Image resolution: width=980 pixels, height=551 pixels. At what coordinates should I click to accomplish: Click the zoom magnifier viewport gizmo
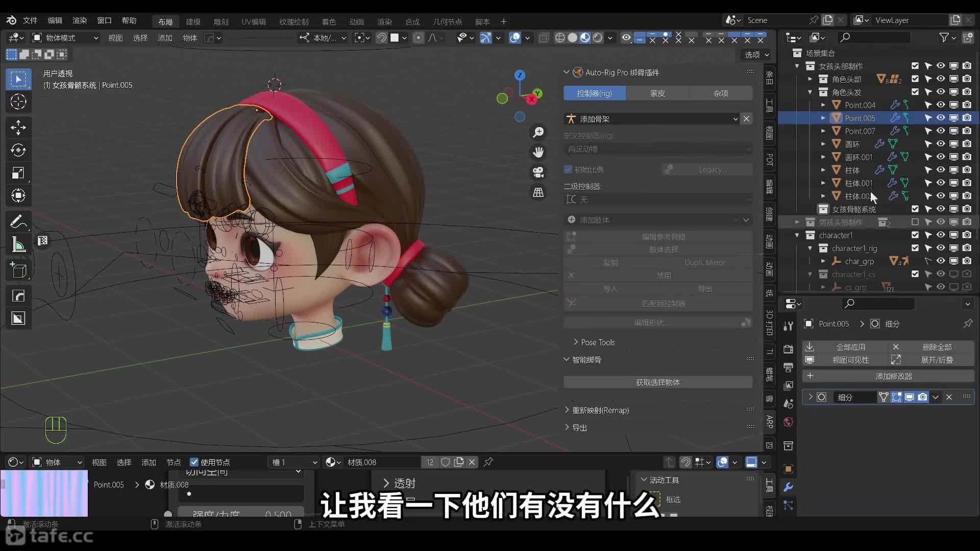click(538, 133)
